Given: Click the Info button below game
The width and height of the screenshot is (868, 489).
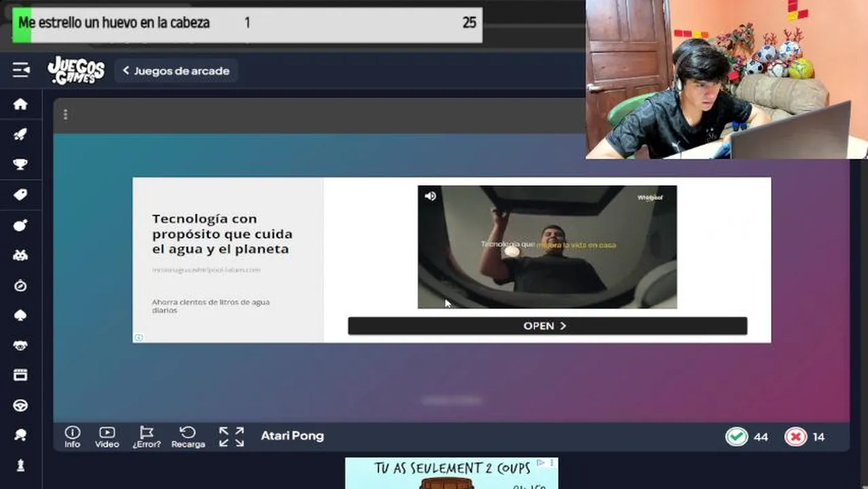Looking at the screenshot, I should (72, 437).
